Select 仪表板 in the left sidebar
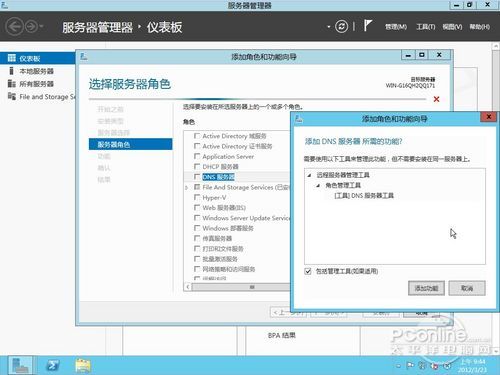Viewport: 500px width, 375px height. (x=37, y=58)
